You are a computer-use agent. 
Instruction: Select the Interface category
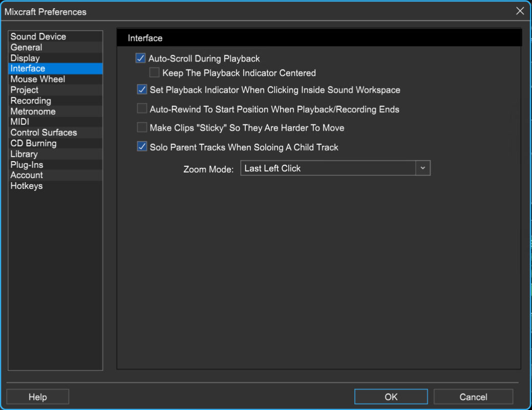tap(55, 69)
